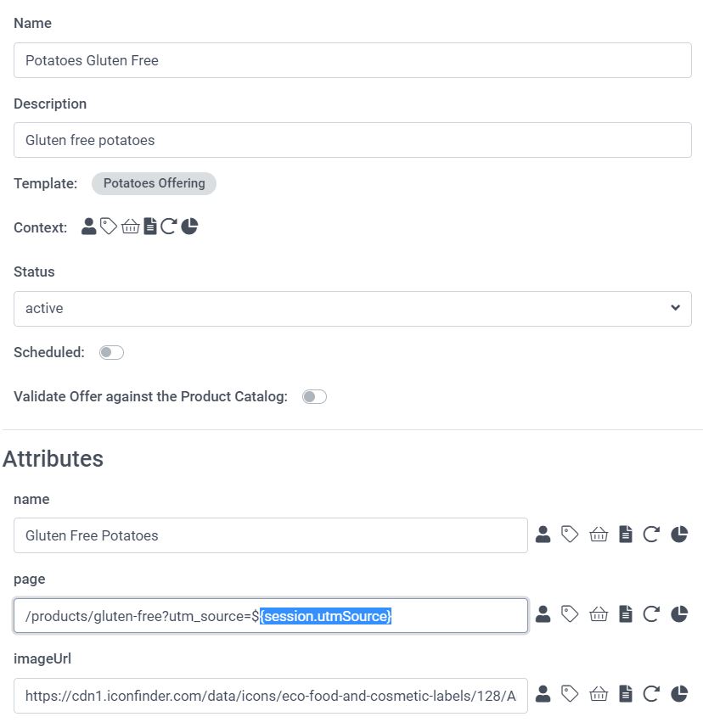Click the refresh icon in the Context row

click(168, 227)
